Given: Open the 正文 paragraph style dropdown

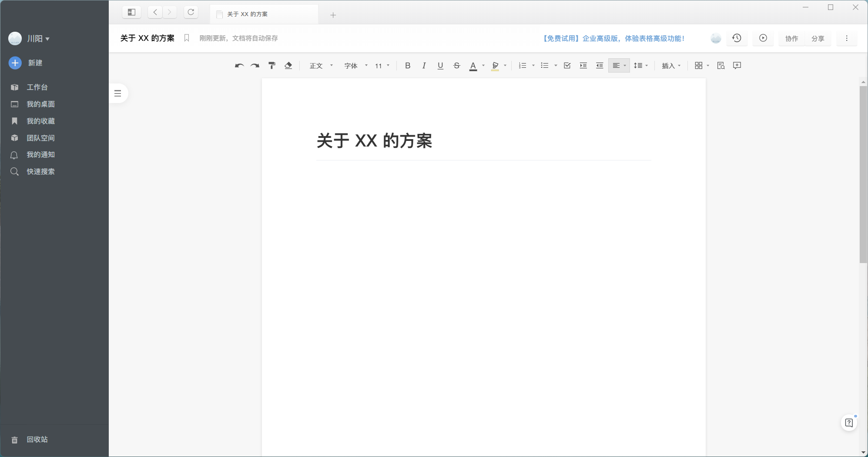Looking at the screenshot, I should [x=321, y=66].
